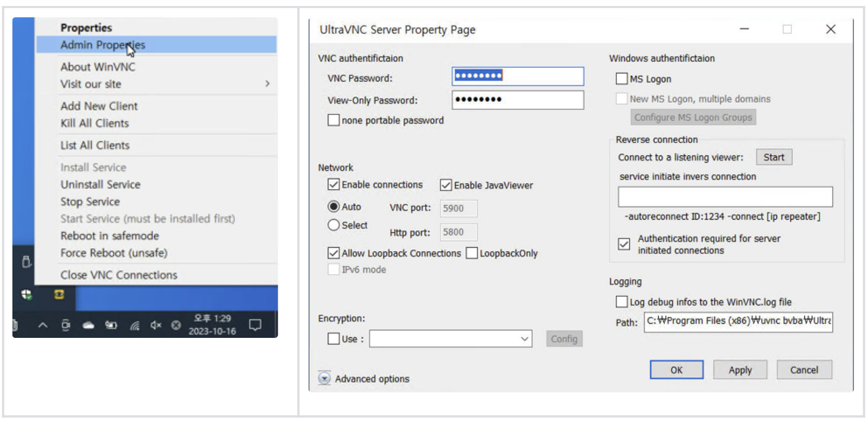Viewport: 868px width, 421px height.
Task: Click the View-Only Password field
Action: click(518, 100)
